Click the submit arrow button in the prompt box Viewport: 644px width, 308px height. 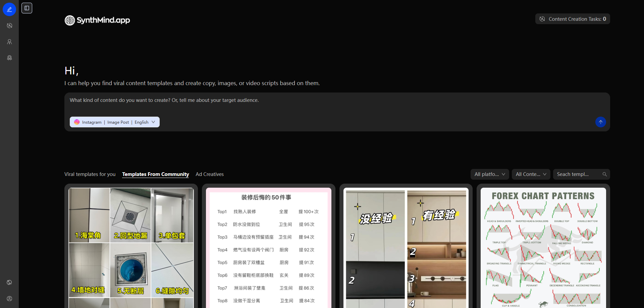point(601,122)
